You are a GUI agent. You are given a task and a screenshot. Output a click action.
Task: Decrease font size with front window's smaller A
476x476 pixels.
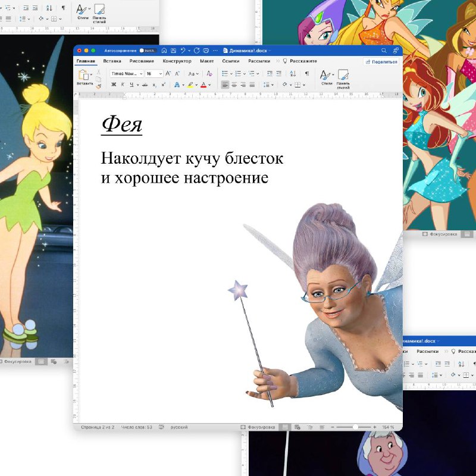(177, 73)
